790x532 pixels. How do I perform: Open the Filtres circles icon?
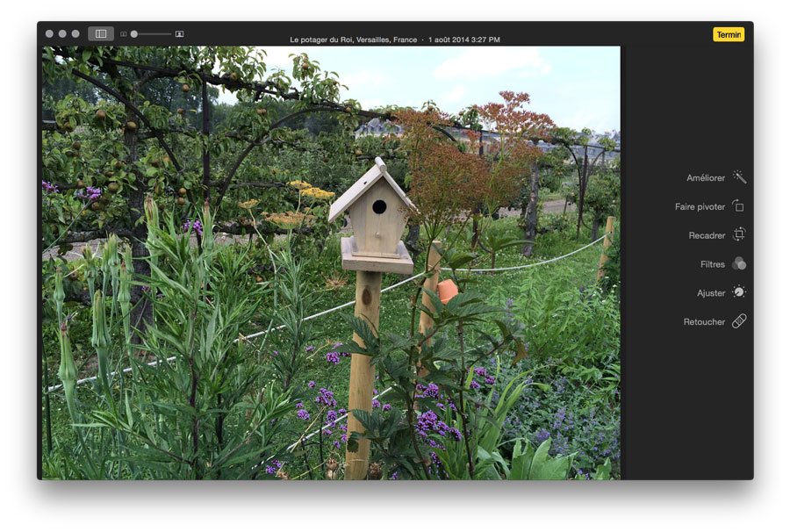click(x=739, y=263)
